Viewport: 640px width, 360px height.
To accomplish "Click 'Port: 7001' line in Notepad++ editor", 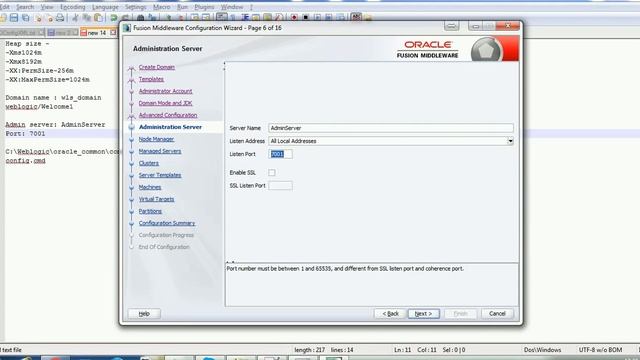I will point(25,134).
